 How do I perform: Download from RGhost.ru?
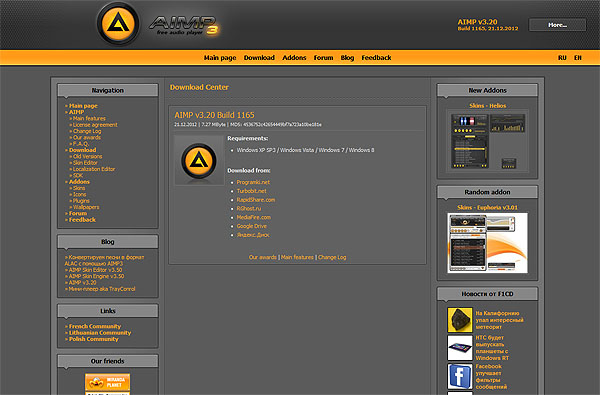point(249,209)
